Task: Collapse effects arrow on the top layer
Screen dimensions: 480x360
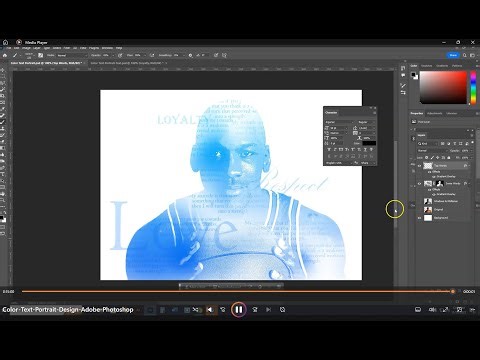Action: (469, 166)
